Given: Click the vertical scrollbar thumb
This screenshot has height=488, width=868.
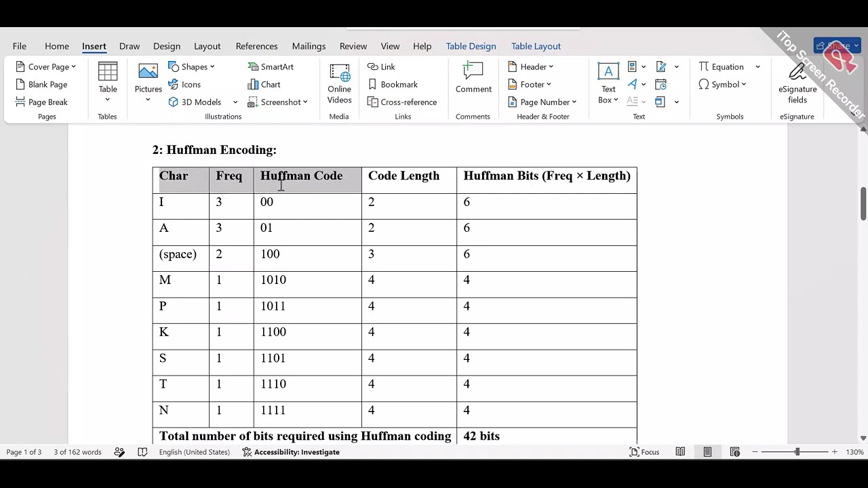Looking at the screenshot, I should 863,203.
